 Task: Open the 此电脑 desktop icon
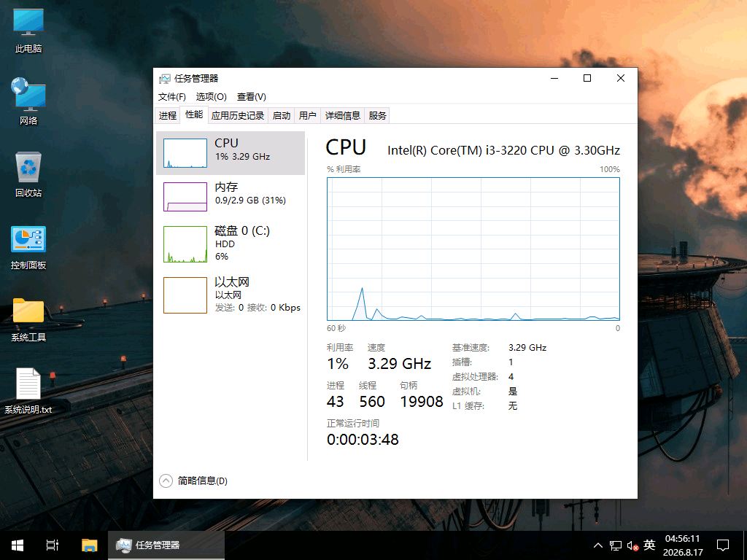pyautogui.click(x=28, y=31)
